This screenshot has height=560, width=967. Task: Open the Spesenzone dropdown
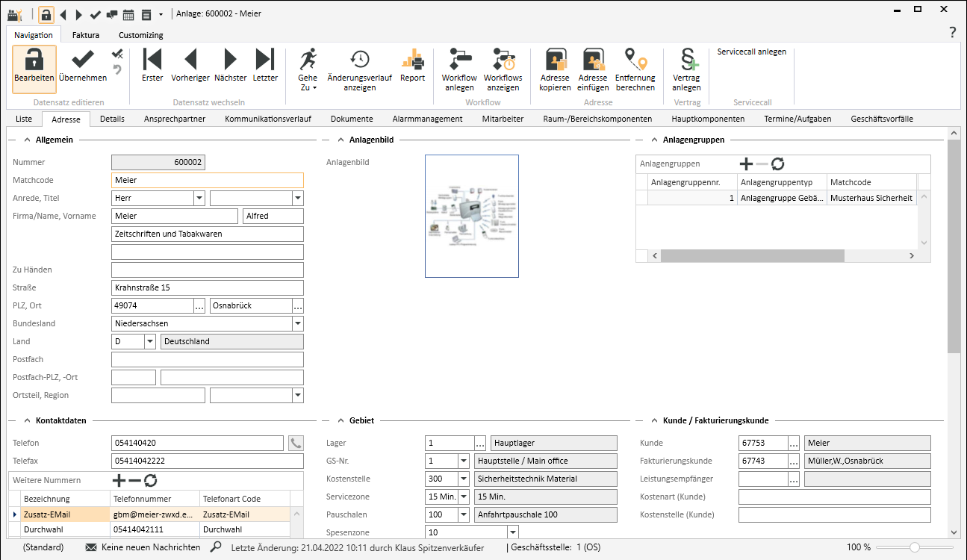(x=512, y=532)
